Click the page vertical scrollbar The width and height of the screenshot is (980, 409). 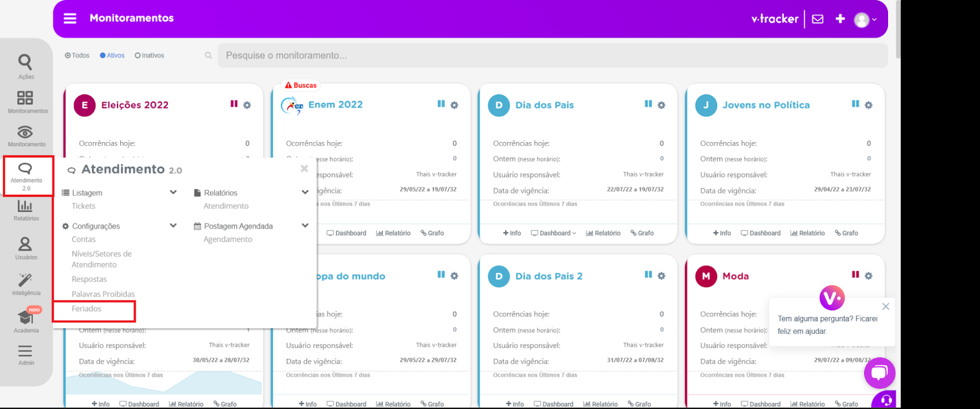click(898, 29)
